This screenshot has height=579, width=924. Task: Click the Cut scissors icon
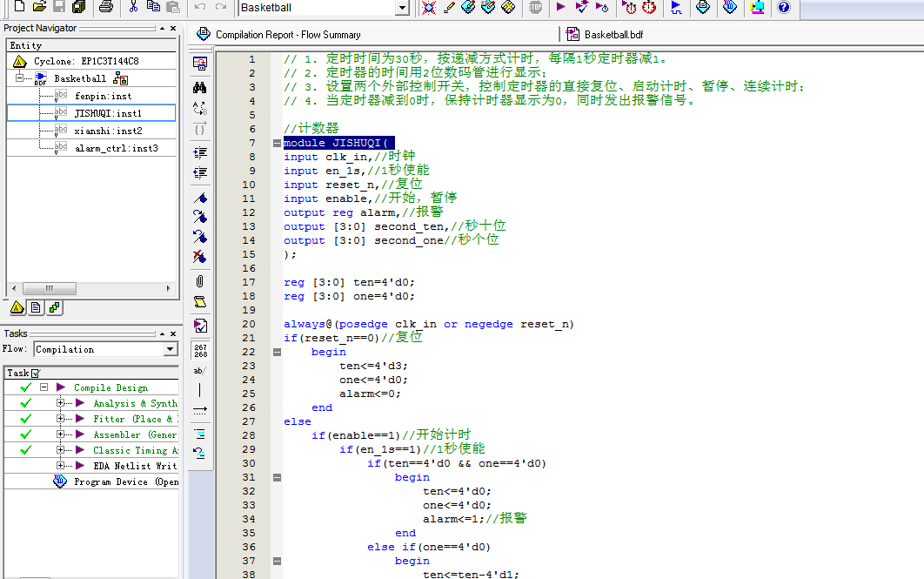133,6
